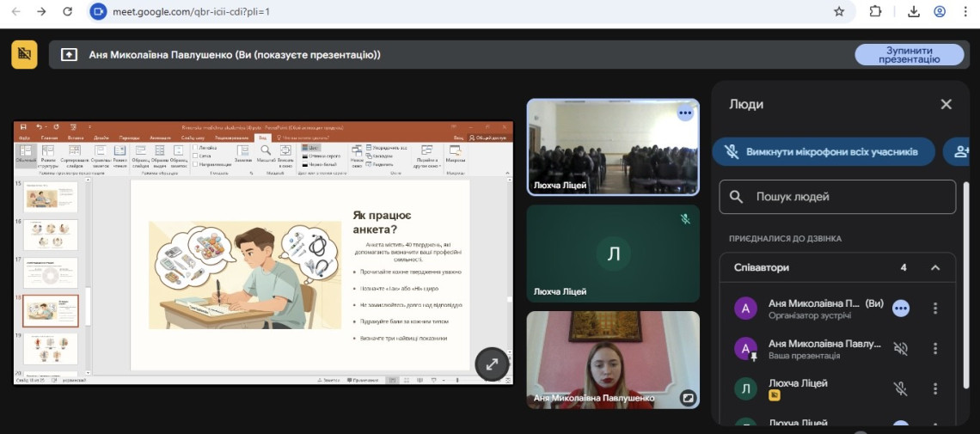Open options on Люхча Ліцей camera tile

coord(684,113)
